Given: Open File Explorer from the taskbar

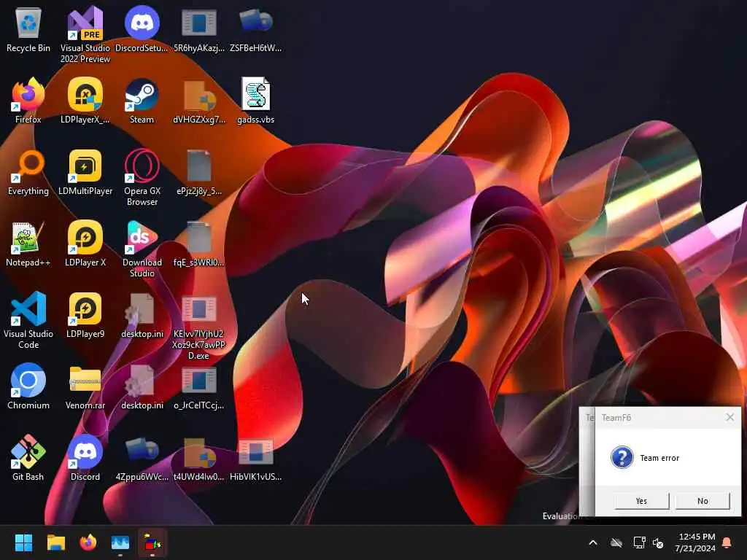Looking at the screenshot, I should pos(55,542).
